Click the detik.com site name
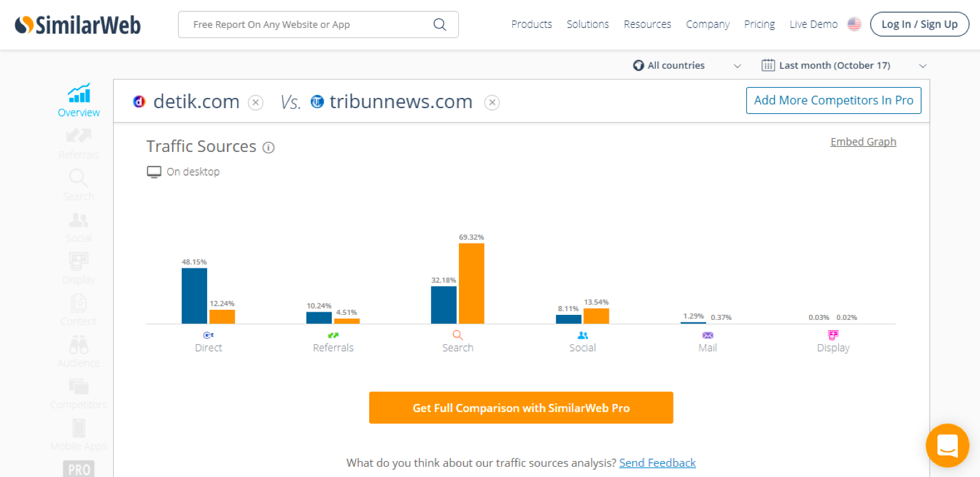Screen dimensions: 980x477 coord(196,102)
